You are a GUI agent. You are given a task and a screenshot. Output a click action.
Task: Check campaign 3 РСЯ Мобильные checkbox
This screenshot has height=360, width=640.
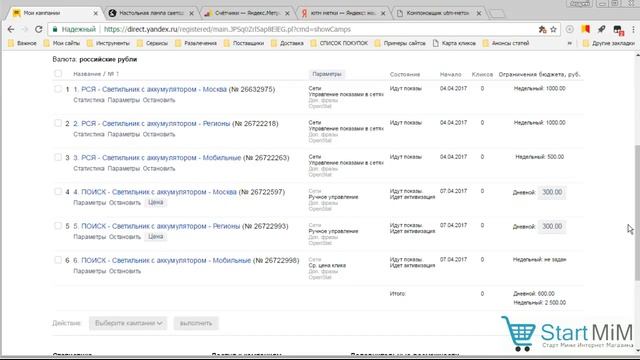(x=58, y=158)
